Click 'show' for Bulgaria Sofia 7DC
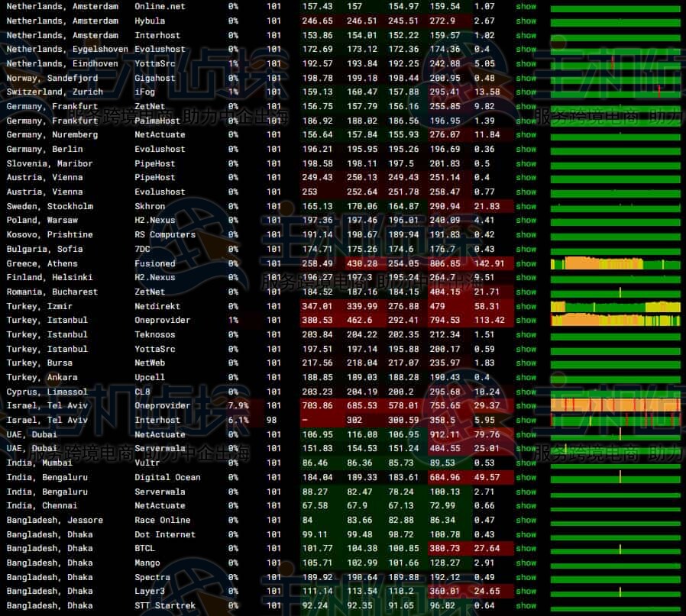Viewport: 686px width, 616px height. [526, 249]
